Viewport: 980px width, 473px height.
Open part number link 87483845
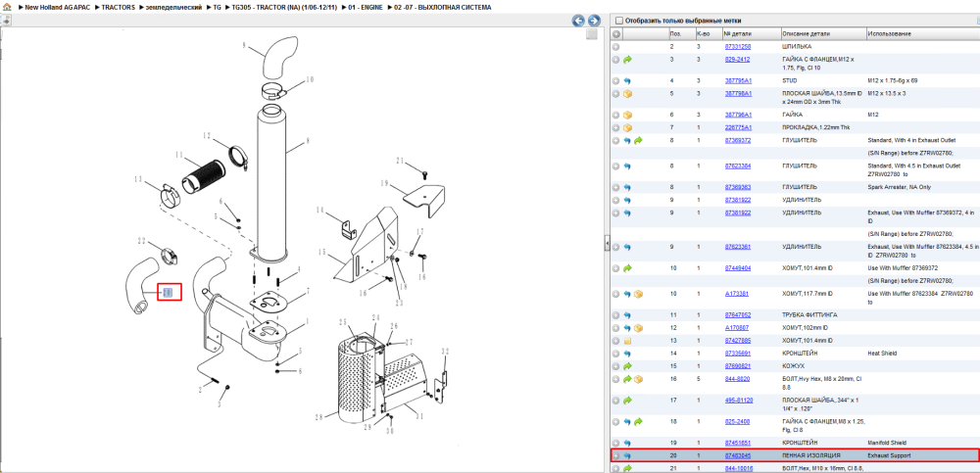(738, 455)
